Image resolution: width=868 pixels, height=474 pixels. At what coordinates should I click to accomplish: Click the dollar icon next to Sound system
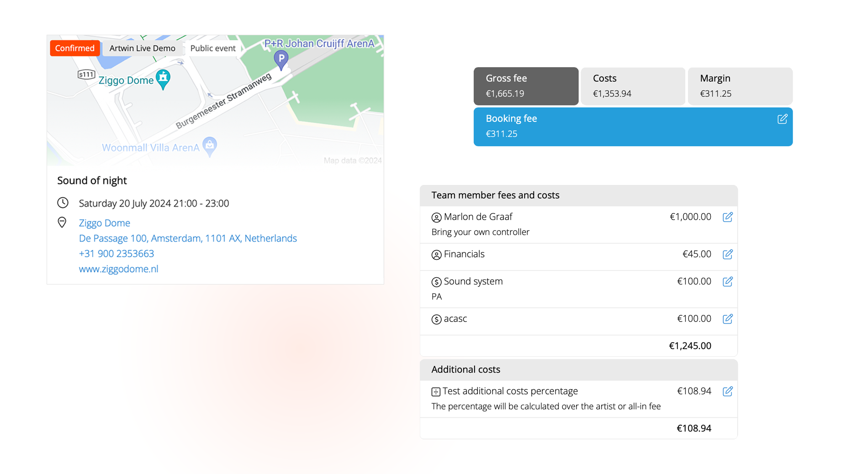tap(436, 282)
